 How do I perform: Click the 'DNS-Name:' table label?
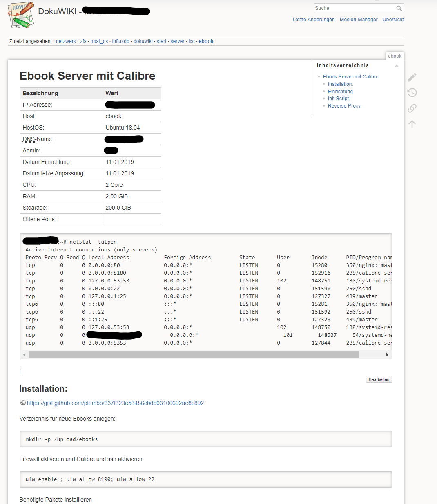tap(38, 139)
